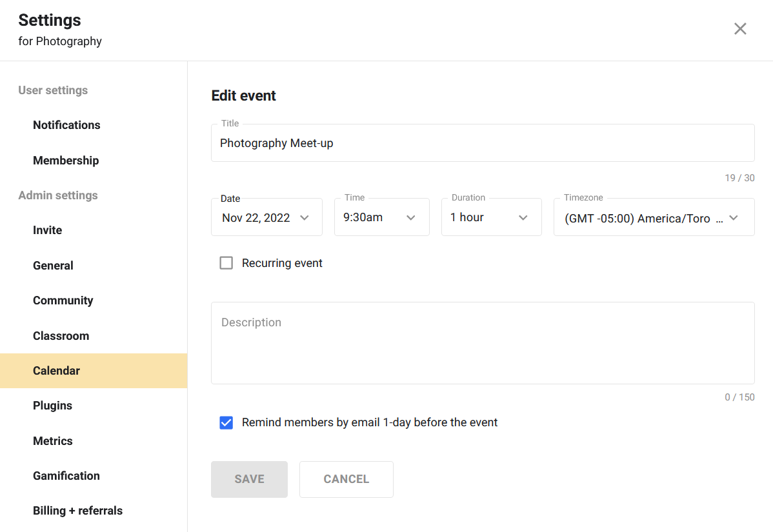The height and width of the screenshot is (532, 773).
Task: Close the Settings dialog
Action: (739, 28)
